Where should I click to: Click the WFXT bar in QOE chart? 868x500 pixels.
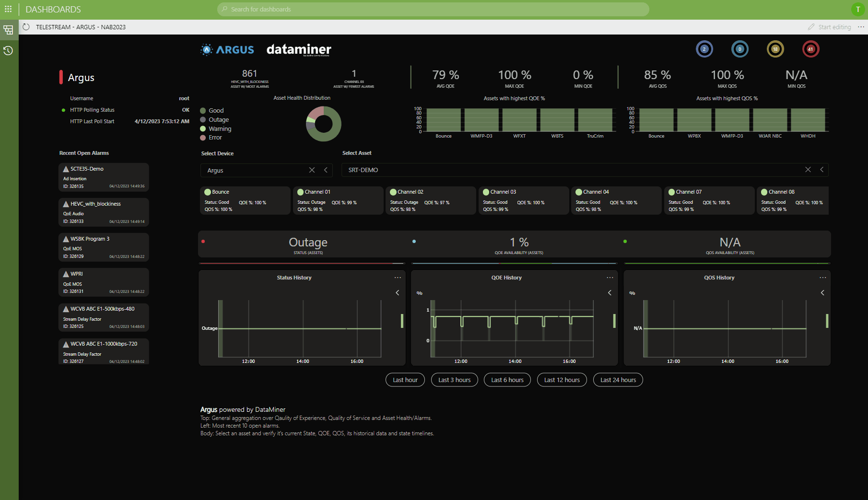point(519,120)
